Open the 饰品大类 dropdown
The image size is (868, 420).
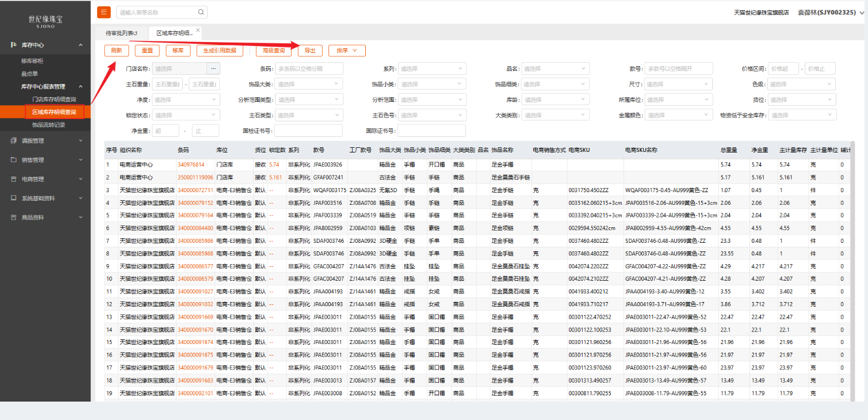pos(309,85)
